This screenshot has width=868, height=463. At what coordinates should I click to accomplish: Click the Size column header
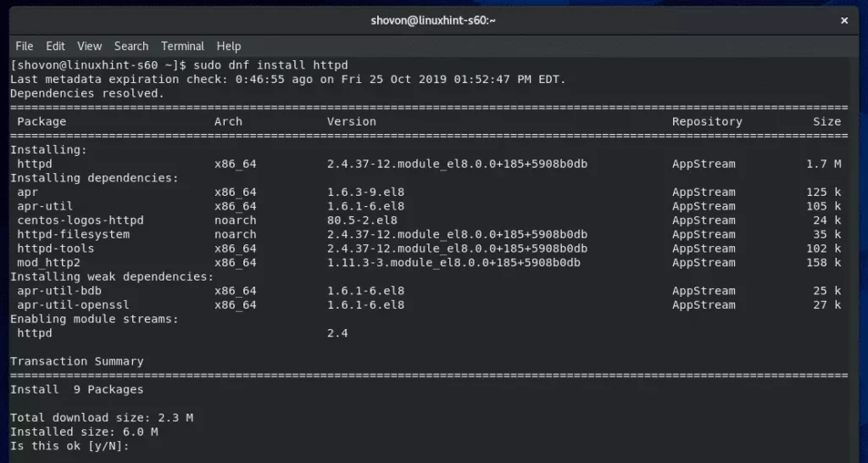(x=827, y=121)
